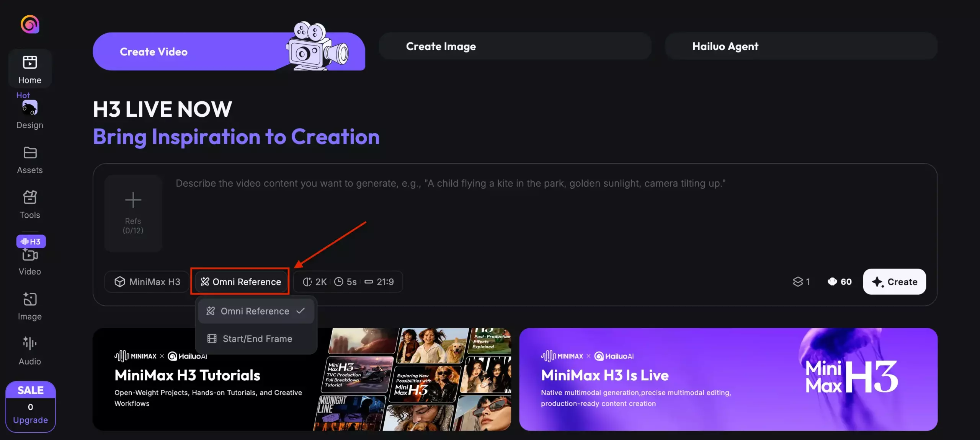Open the MiniMax H3 Is Live banner
Image resolution: width=980 pixels, height=440 pixels.
point(728,379)
